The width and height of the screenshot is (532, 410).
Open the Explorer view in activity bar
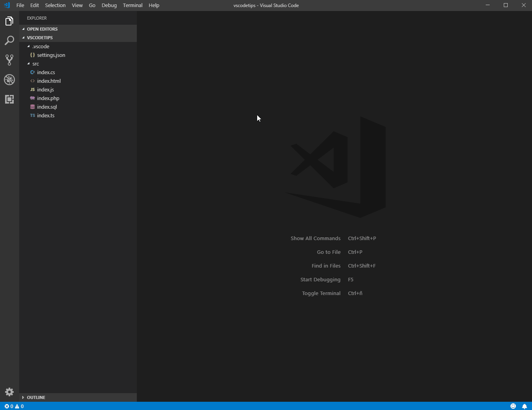pyautogui.click(x=9, y=21)
